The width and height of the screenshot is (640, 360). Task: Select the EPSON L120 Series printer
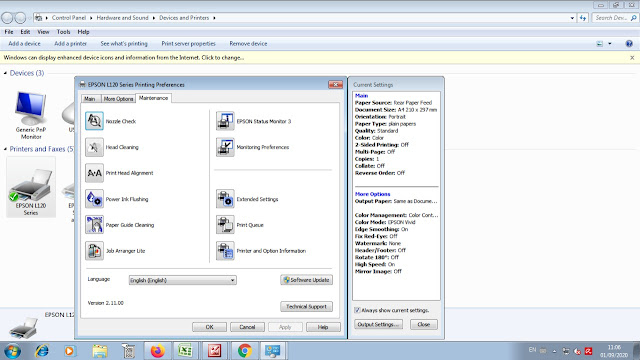pyautogui.click(x=31, y=187)
